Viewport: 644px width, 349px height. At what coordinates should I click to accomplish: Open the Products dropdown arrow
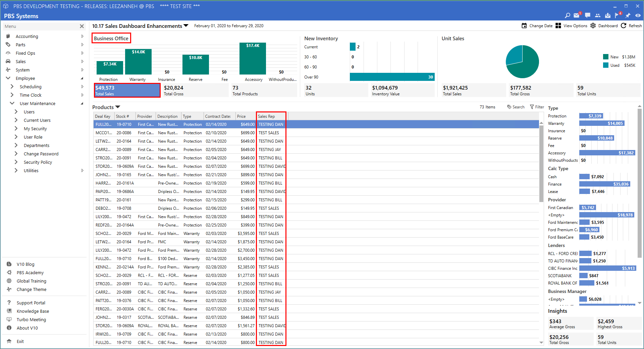(x=118, y=107)
